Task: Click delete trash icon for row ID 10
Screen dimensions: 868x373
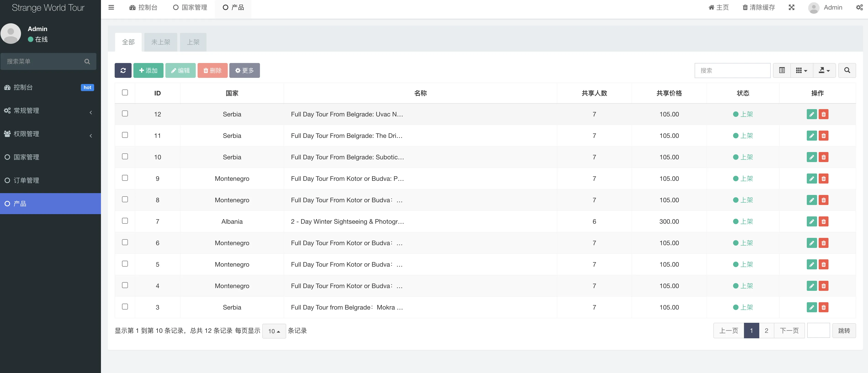Action: click(823, 157)
